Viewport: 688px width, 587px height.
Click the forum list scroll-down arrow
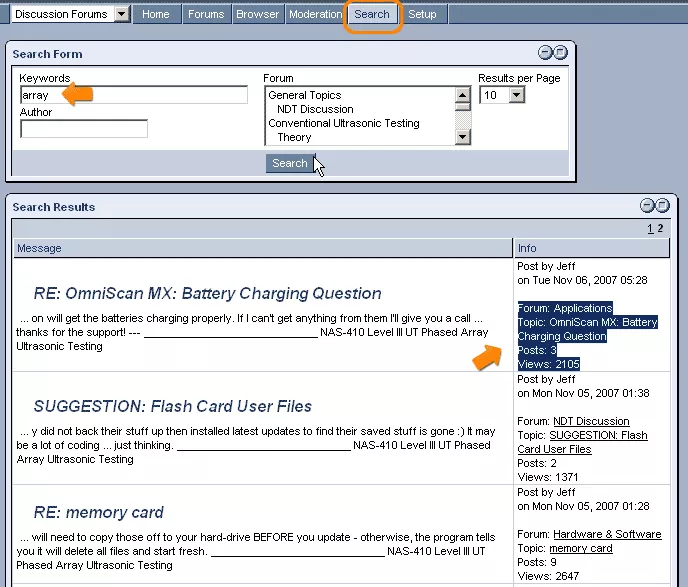(462, 137)
